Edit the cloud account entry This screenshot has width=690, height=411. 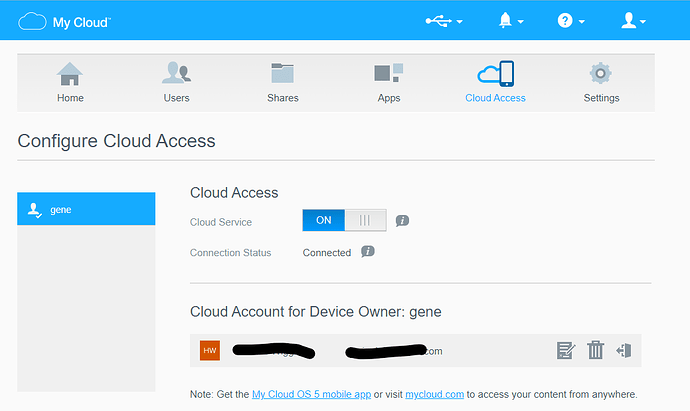[565, 350]
